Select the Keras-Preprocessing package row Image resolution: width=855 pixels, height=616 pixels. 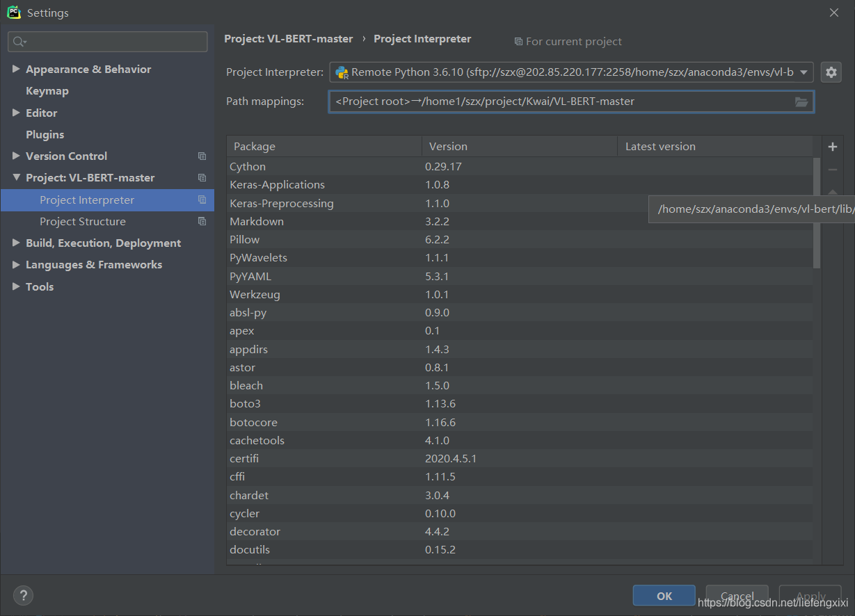coord(520,204)
